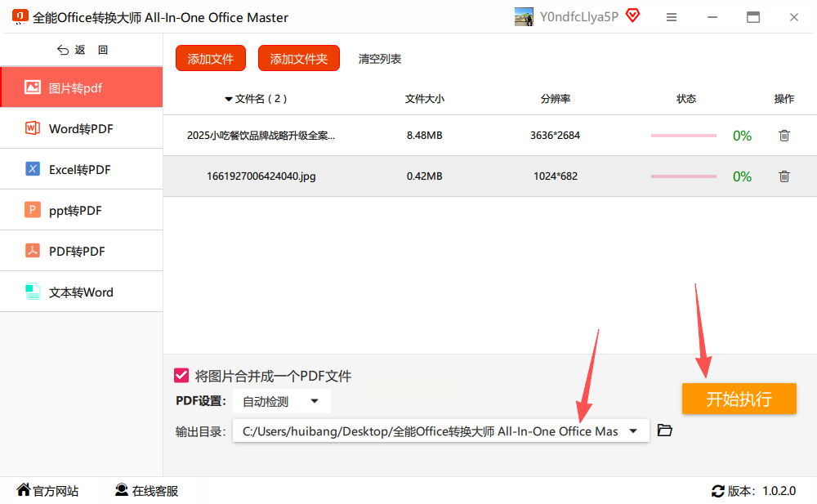Delete 1661927006424040.jpg with trash icon
Viewport: 817px width, 504px height.
point(784,176)
